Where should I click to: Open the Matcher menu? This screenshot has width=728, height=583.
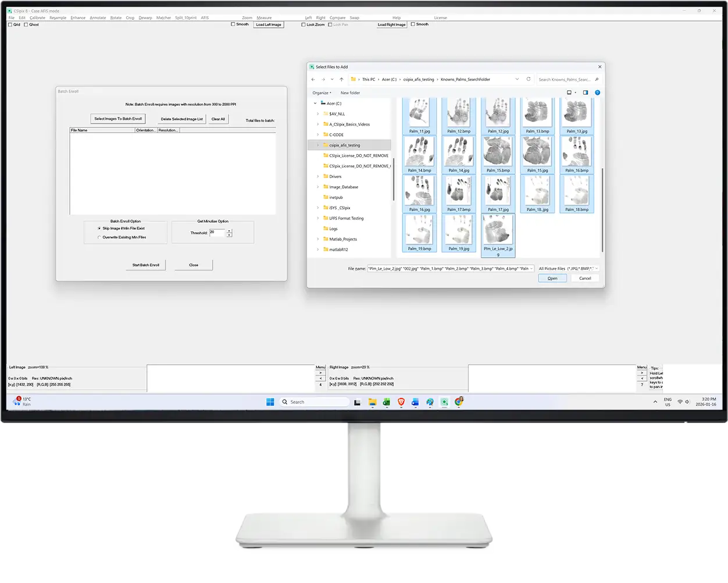click(x=163, y=18)
